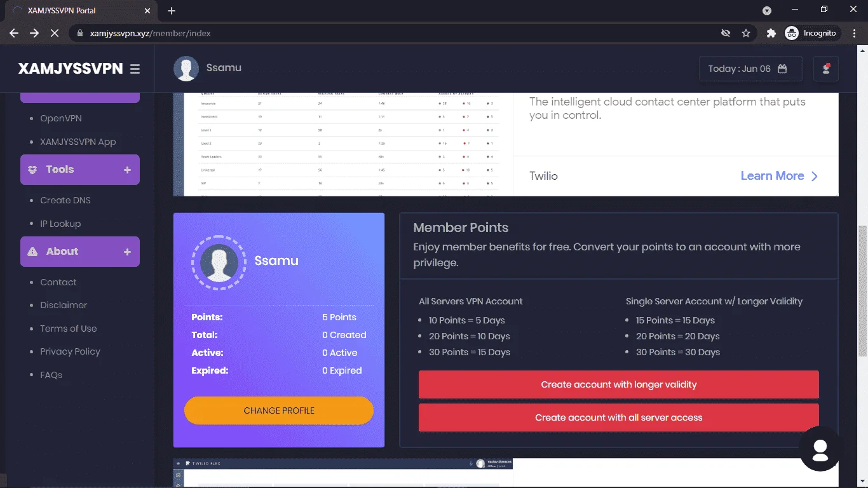
Task: Stop loading the page with X button
Action: pos(55,33)
